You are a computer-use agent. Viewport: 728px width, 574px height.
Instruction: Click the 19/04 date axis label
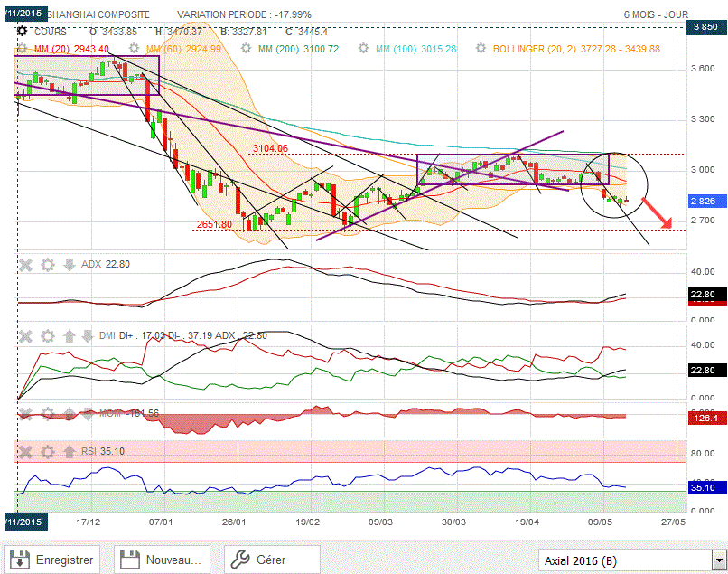[527, 522]
